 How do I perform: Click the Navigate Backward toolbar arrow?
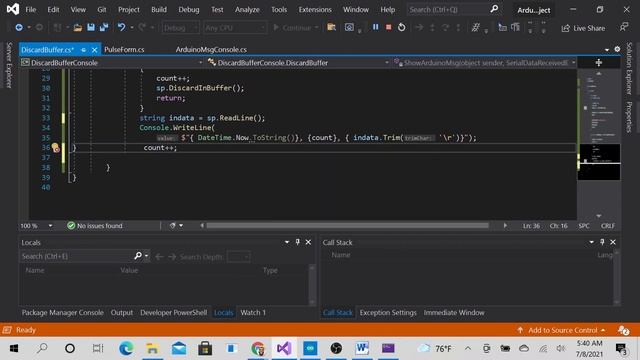point(19,27)
